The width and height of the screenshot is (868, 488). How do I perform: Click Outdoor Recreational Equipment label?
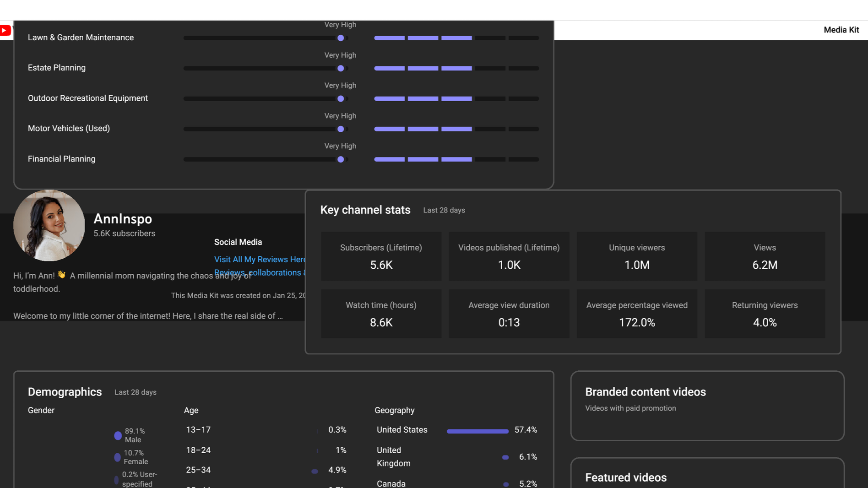(88, 98)
